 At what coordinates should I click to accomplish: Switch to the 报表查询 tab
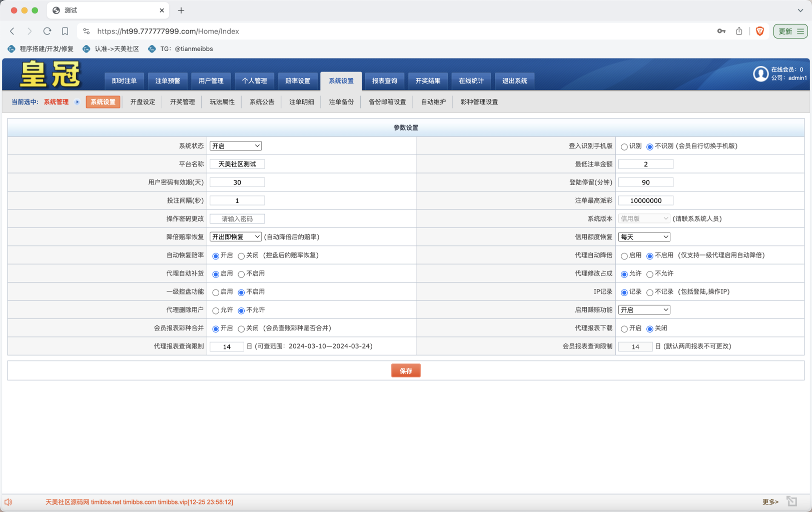384,80
